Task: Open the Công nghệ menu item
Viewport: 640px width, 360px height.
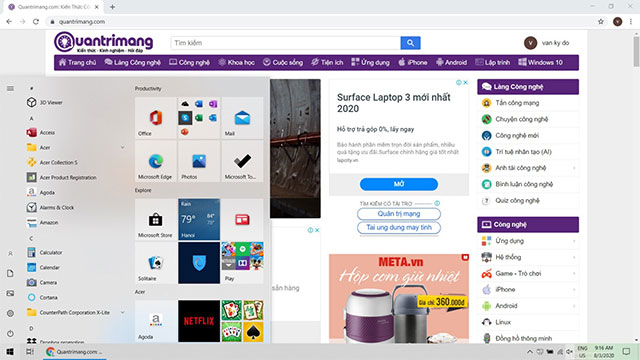Action: 189,62
